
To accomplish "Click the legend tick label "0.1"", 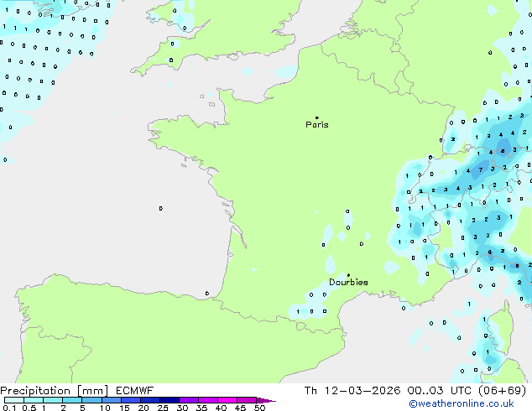I will [10, 408].
